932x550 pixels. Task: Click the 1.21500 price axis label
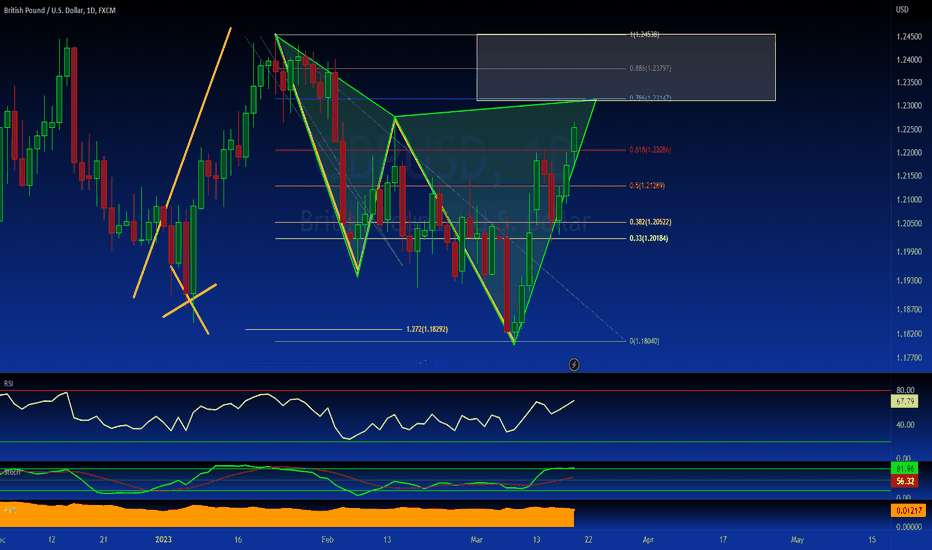909,176
